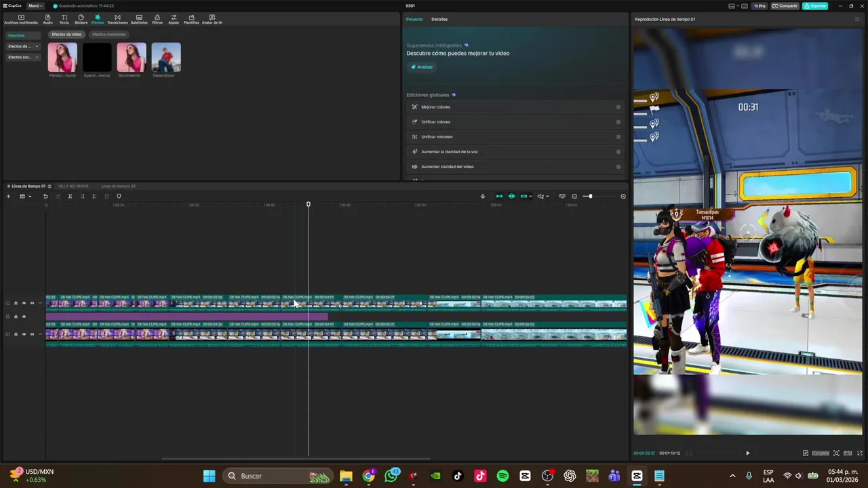
Task: Open the Avatar de IA panel
Action: click(212, 19)
